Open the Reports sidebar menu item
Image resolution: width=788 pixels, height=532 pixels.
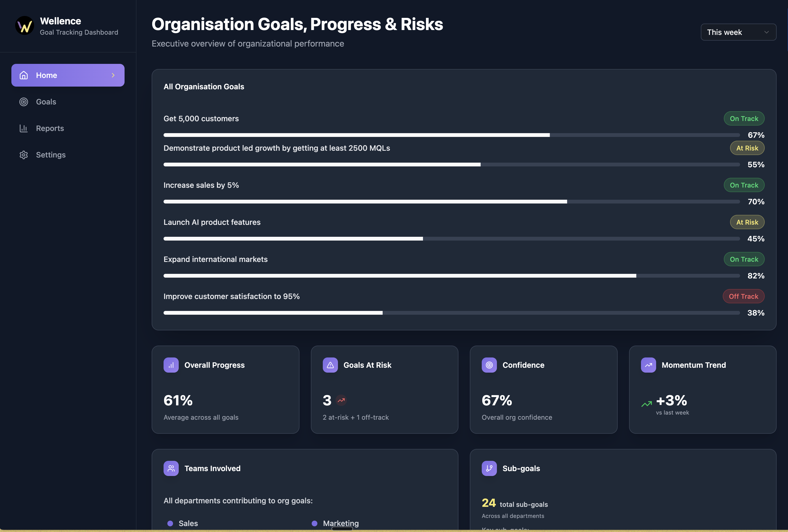coord(50,128)
